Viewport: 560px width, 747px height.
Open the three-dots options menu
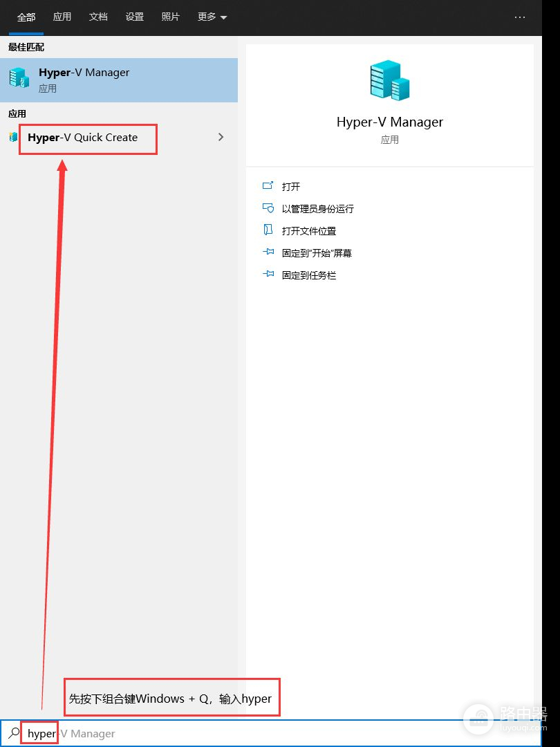[x=520, y=17]
